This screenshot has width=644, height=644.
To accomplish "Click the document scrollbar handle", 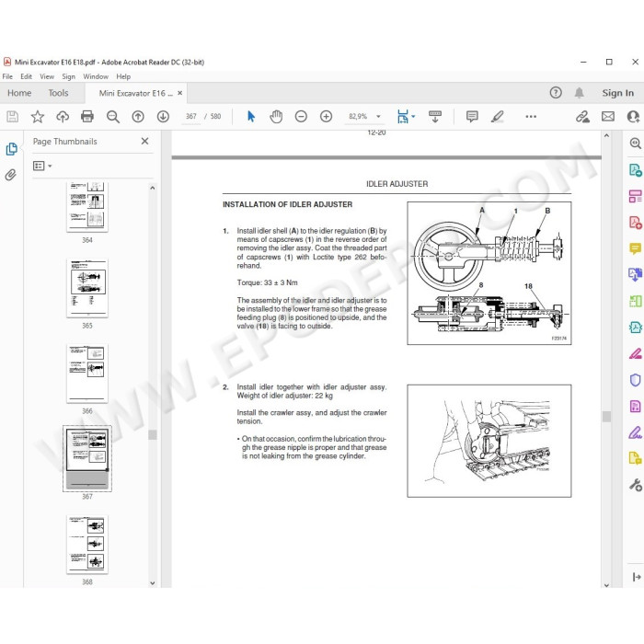I will pos(606,417).
